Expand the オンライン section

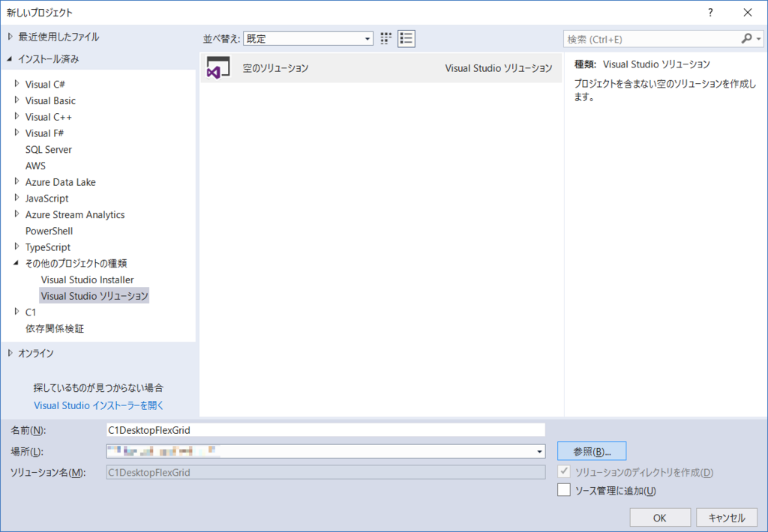(x=10, y=353)
